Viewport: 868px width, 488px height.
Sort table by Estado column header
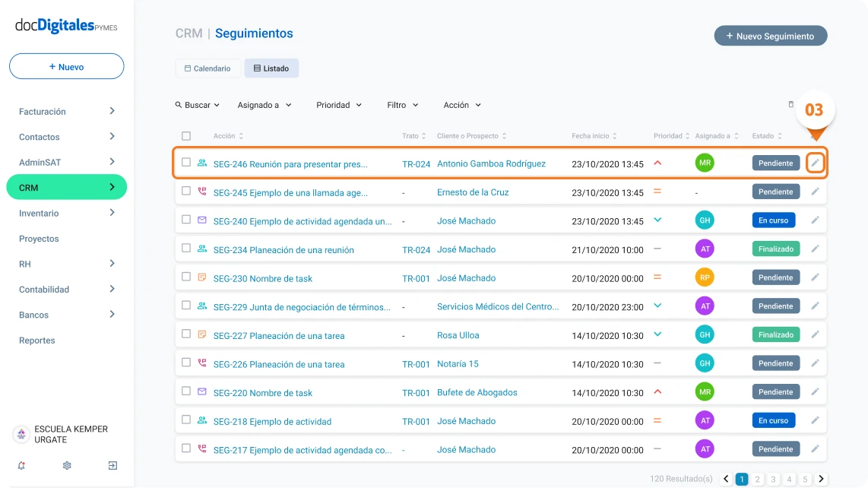point(767,136)
